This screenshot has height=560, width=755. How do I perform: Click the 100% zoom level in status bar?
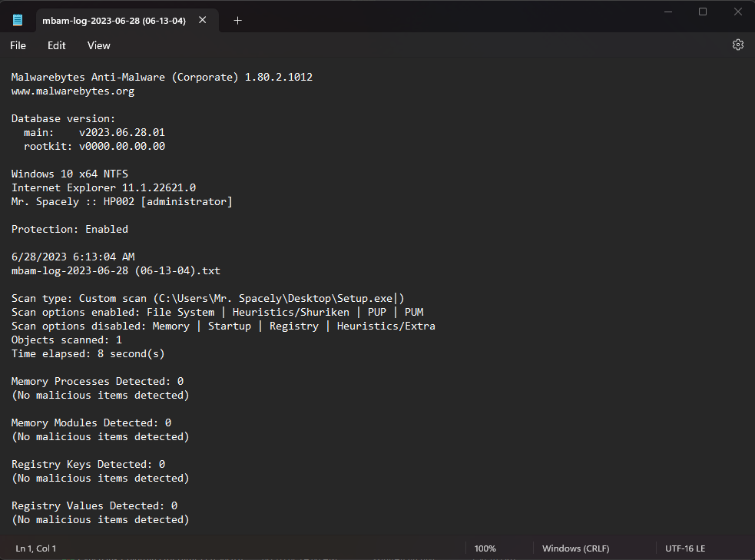pos(485,548)
